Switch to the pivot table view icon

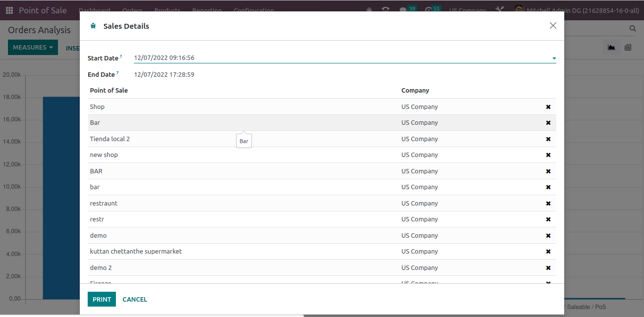(628, 48)
